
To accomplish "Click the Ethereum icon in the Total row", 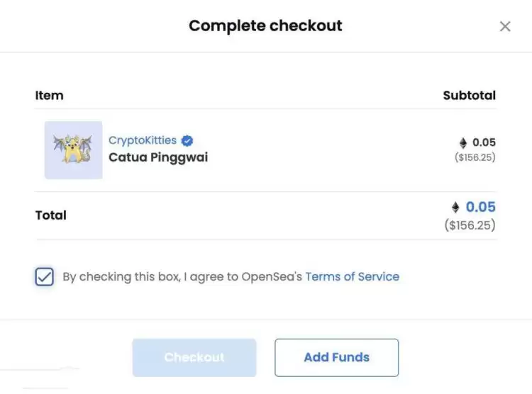I will pyautogui.click(x=455, y=207).
